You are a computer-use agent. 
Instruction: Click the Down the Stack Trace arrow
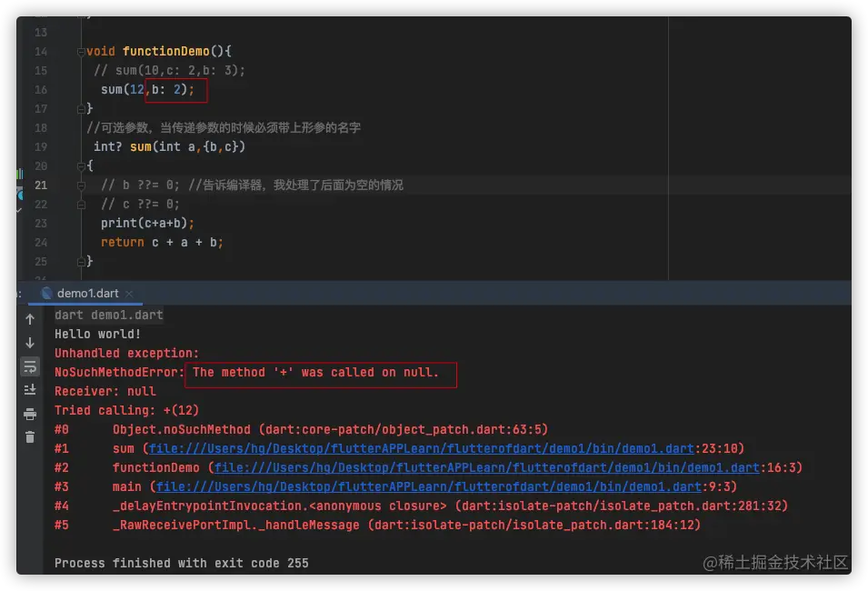pyautogui.click(x=30, y=343)
